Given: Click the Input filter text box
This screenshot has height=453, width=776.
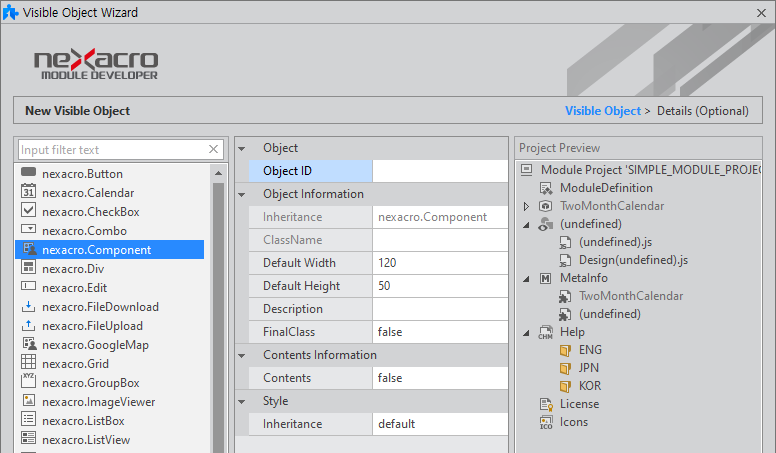Looking at the screenshot, I should pyautogui.click(x=110, y=150).
